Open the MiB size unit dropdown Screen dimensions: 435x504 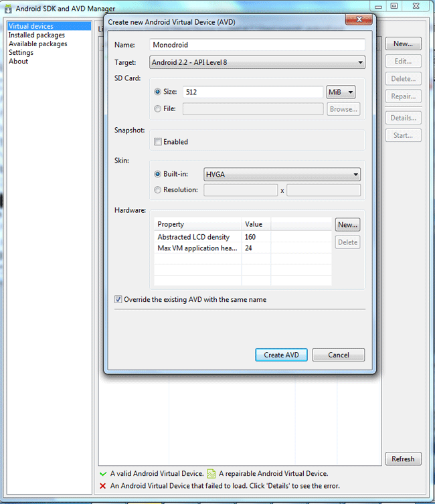click(x=341, y=92)
